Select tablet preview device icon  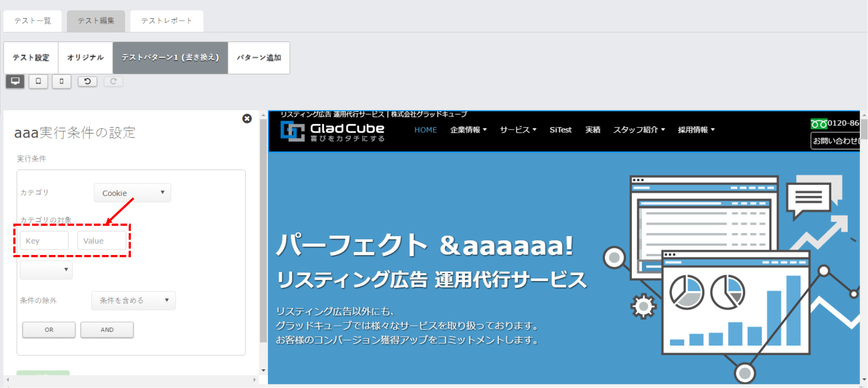coord(38,81)
